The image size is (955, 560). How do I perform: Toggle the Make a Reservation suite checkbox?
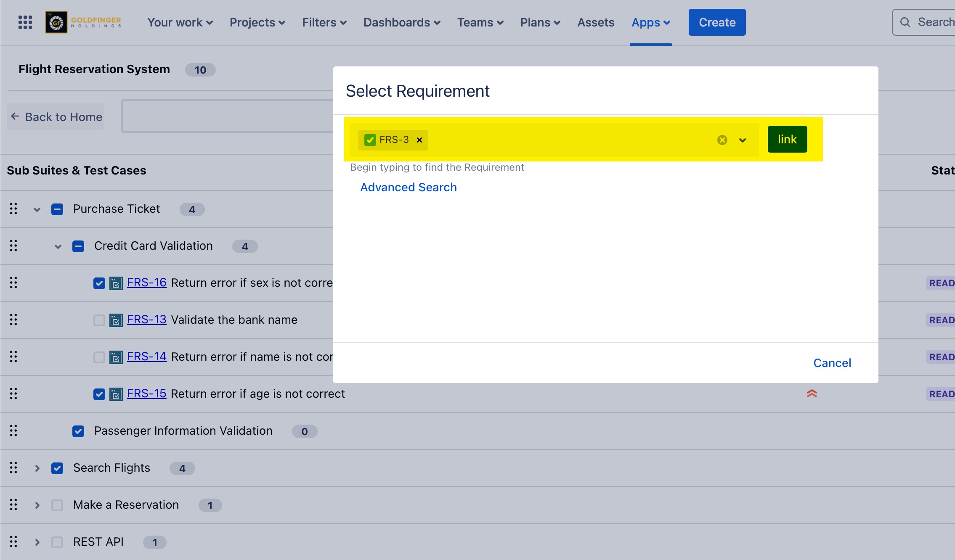[57, 505]
